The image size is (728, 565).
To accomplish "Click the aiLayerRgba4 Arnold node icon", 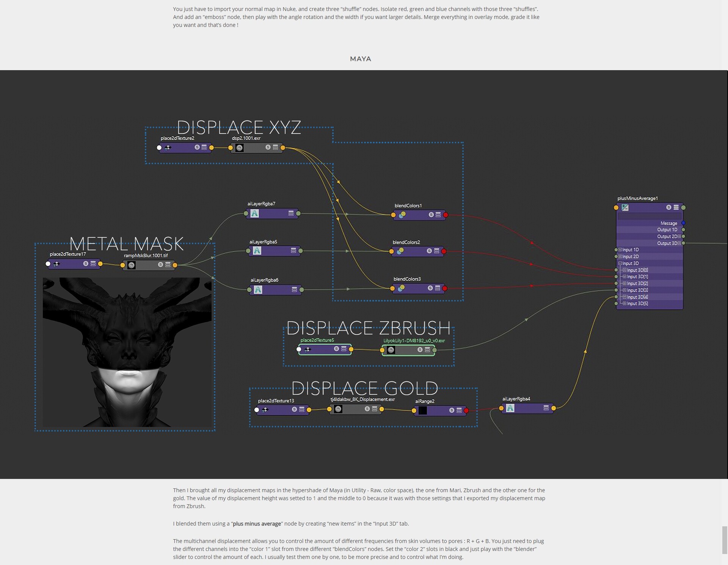I will (510, 408).
